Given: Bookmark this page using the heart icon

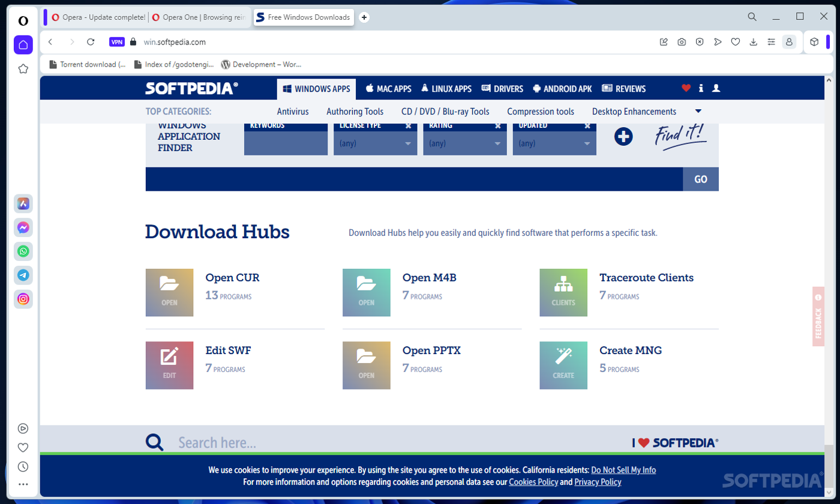Looking at the screenshot, I should (736, 42).
